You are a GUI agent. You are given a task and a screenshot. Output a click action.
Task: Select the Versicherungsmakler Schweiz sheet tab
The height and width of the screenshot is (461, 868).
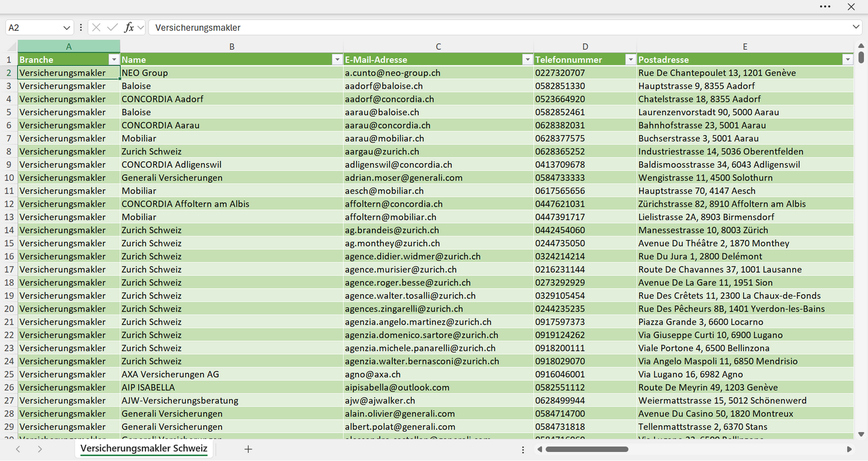coord(144,448)
